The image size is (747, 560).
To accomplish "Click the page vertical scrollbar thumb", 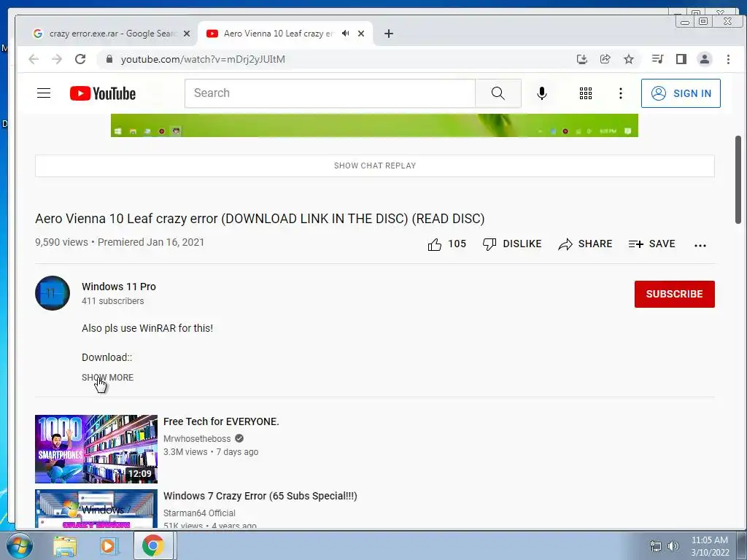I will tap(738, 179).
